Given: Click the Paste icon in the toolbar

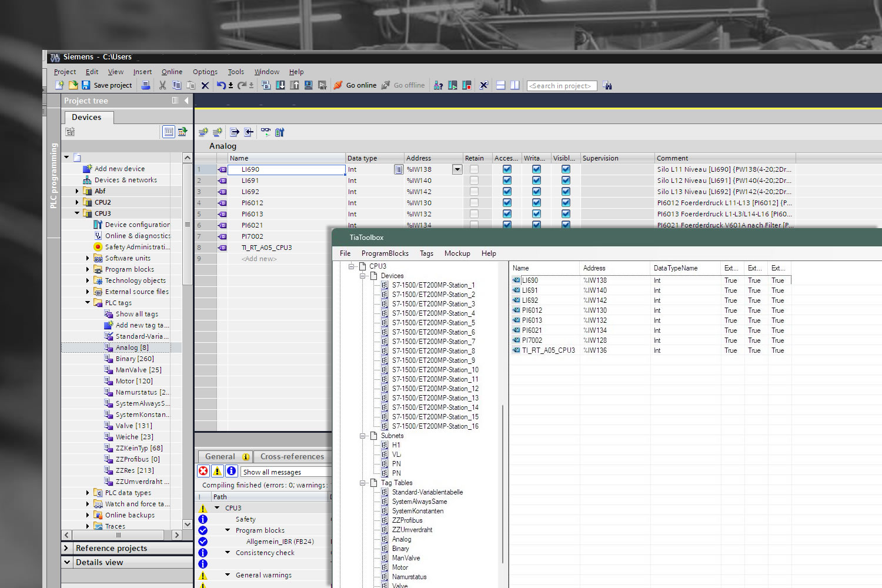Looking at the screenshot, I should tap(191, 85).
